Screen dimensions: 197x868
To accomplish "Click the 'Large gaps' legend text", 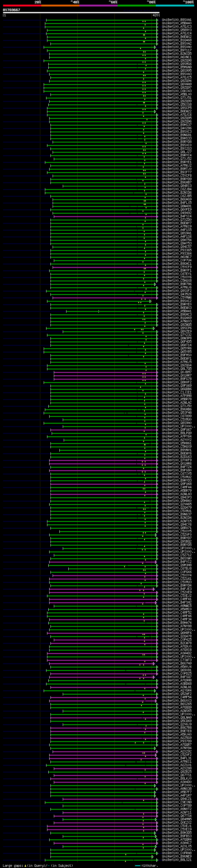I will tap(13, 865).
